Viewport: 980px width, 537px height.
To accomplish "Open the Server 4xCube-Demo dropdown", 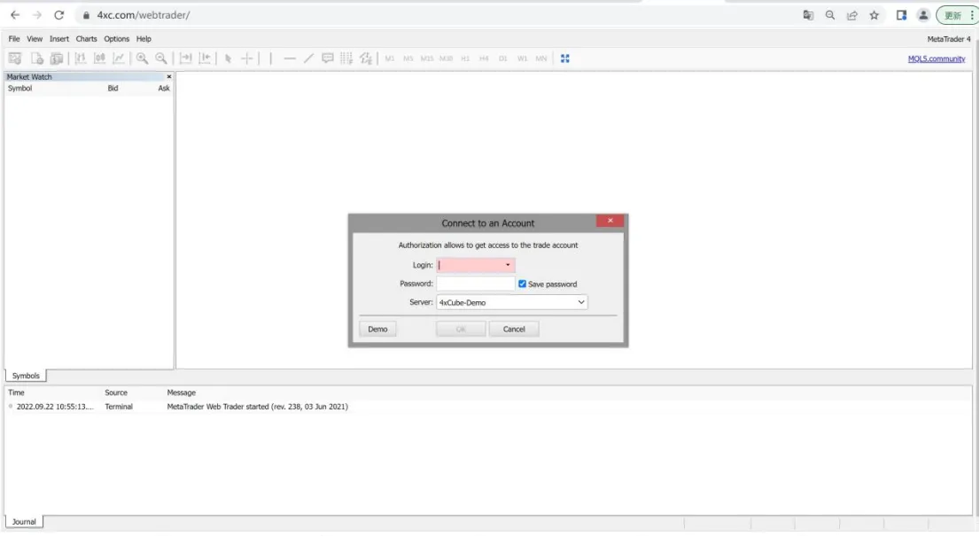I will (512, 302).
